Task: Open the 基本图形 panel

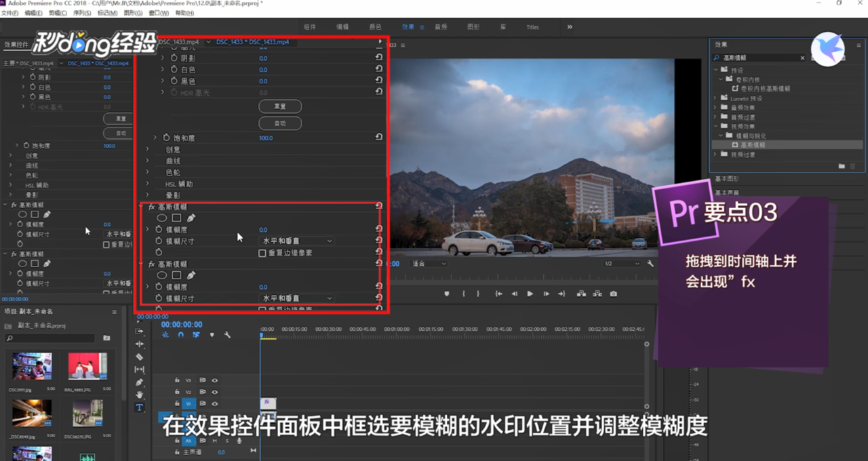Action: (x=727, y=179)
